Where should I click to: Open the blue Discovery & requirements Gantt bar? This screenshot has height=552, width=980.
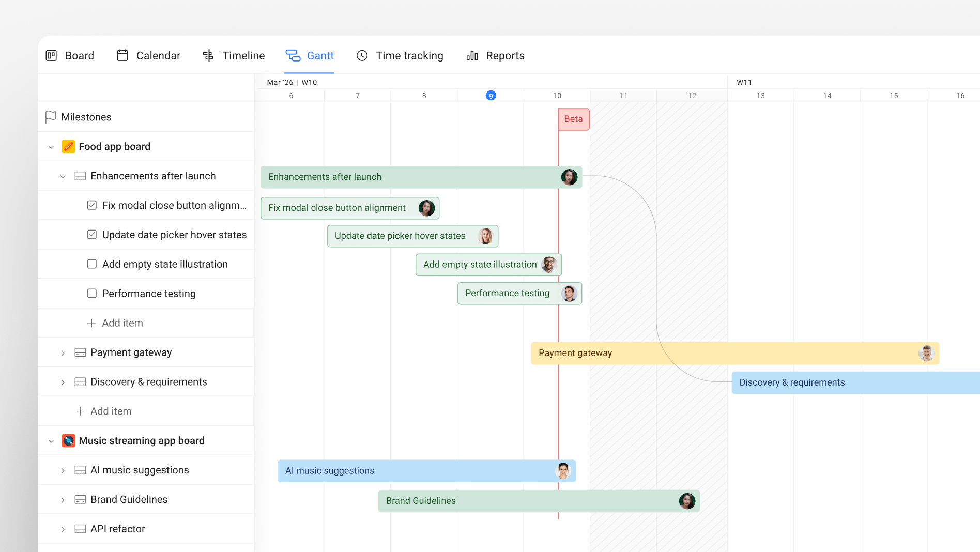pyautogui.click(x=855, y=383)
